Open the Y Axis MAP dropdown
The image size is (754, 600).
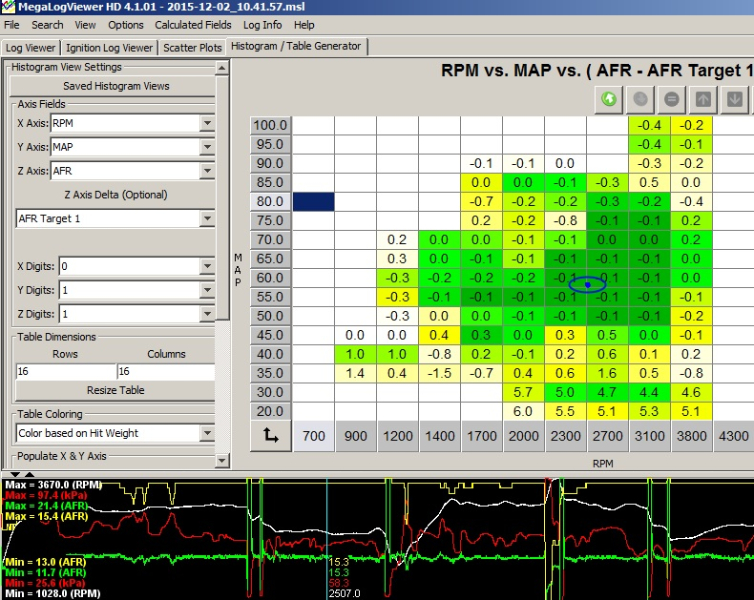207,147
